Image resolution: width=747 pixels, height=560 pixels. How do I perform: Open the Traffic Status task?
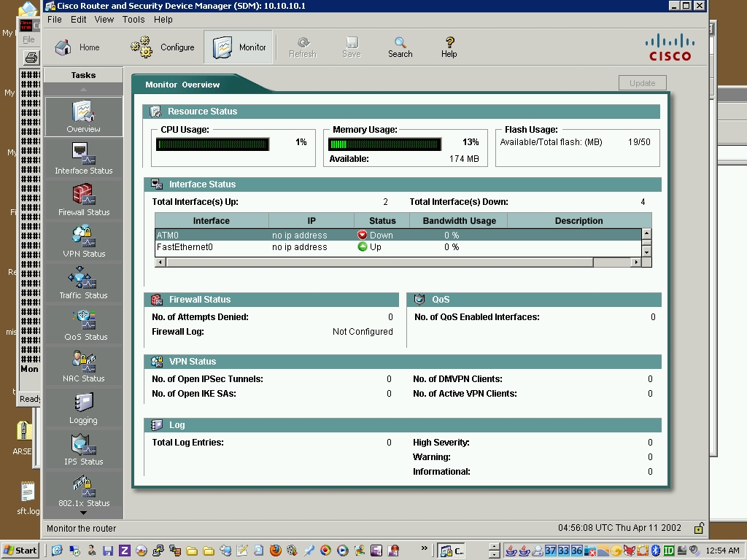click(83, 283)
